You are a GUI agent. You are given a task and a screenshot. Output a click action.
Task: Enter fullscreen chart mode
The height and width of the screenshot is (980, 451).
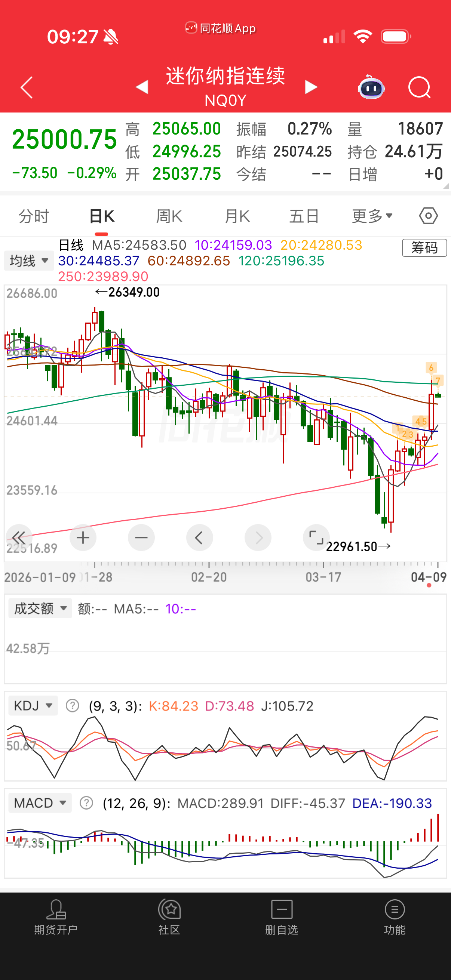coord(316,537)
